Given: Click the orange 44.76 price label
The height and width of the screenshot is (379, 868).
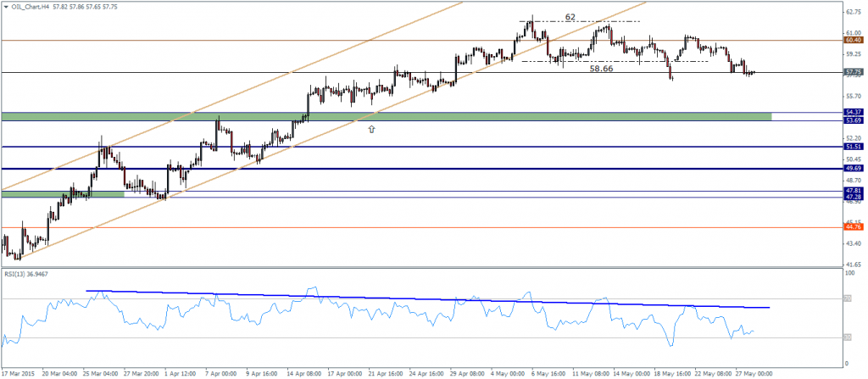Looking at the screenshot, I should [x=853, y=227].
